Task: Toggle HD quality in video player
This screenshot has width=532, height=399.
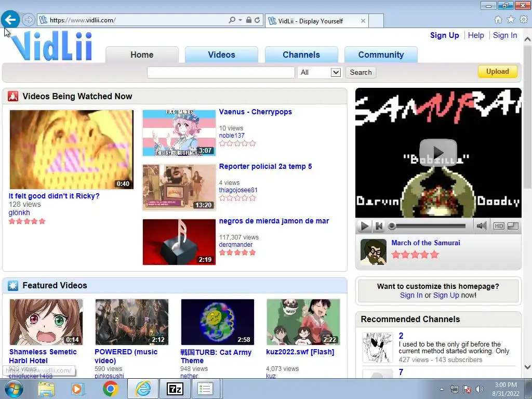Action: [x=499, y=226]
